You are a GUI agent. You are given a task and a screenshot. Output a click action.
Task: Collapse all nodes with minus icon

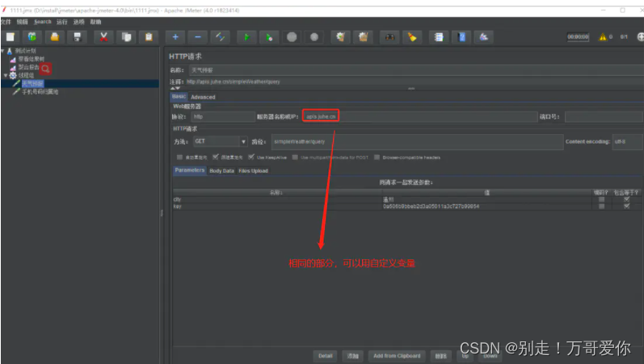pyautogui.click(x=197, y=37)
